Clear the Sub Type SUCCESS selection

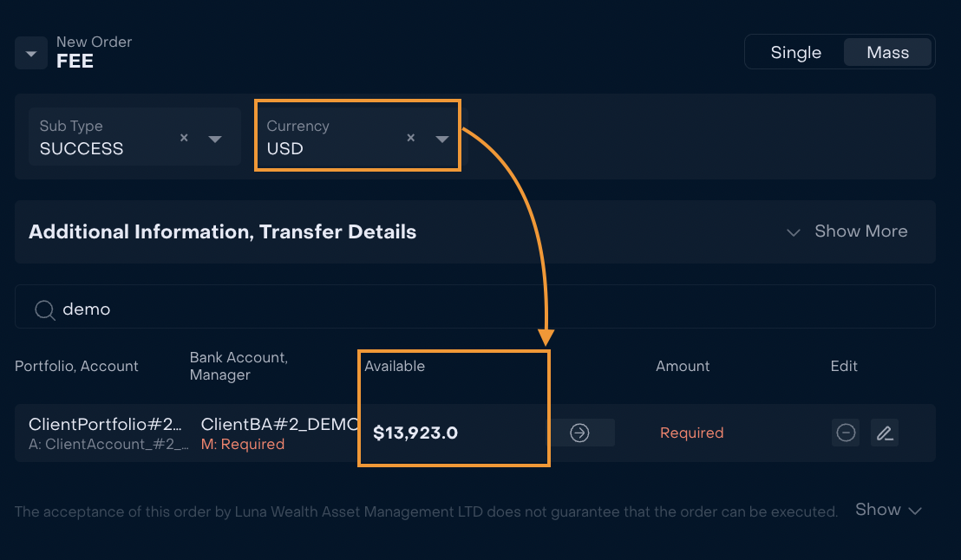184,138
